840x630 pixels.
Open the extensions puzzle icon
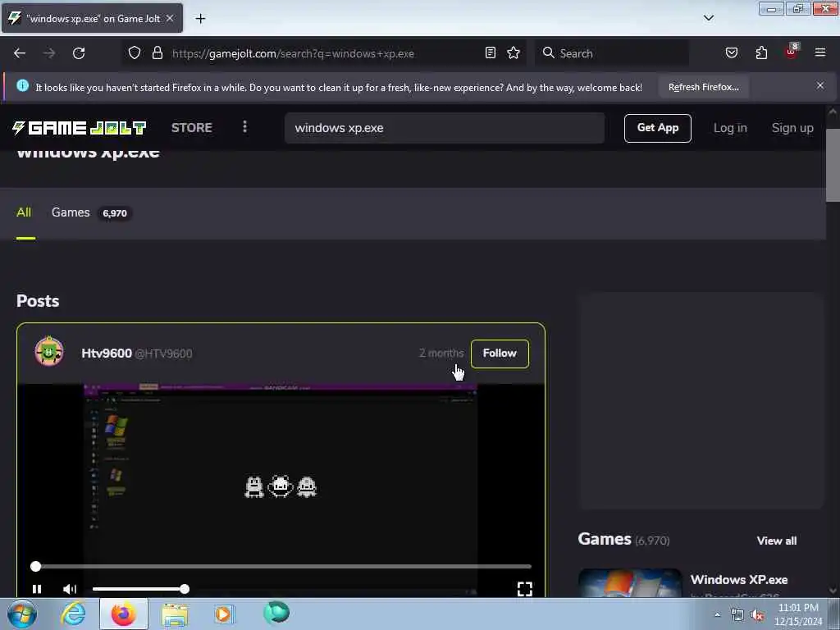[x=761, y=53]
